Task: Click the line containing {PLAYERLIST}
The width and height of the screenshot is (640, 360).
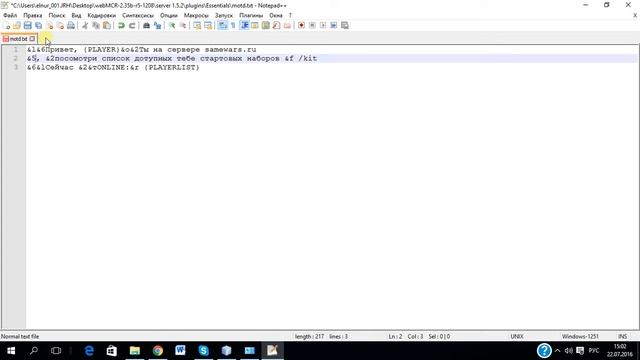Action: pyautogui.click(x=113, y=67)
